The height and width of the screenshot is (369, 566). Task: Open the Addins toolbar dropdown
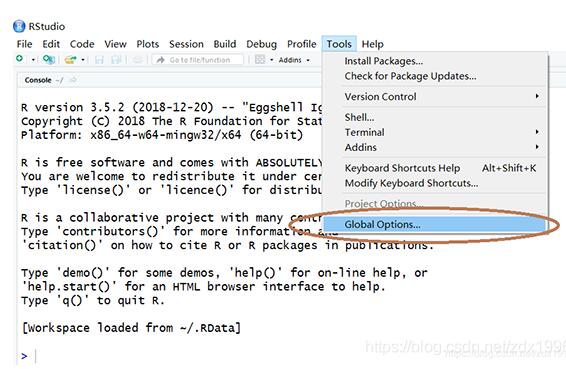click(294, 60)
